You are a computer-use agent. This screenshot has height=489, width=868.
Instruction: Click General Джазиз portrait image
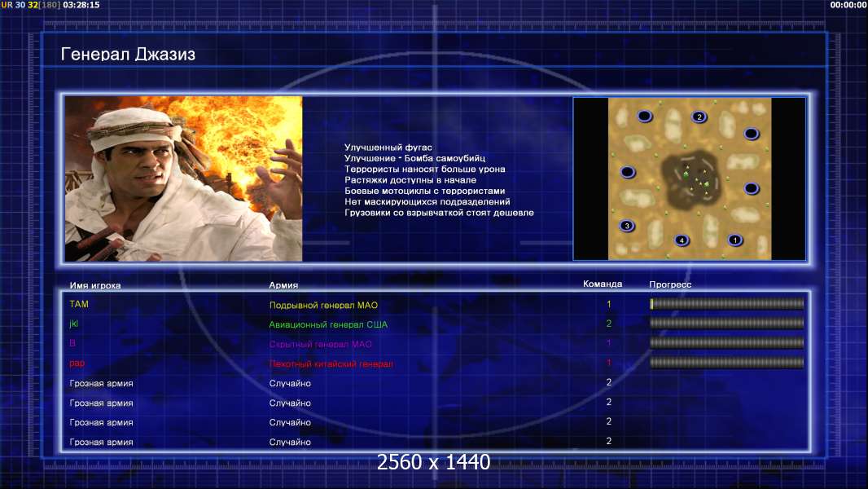183,178
